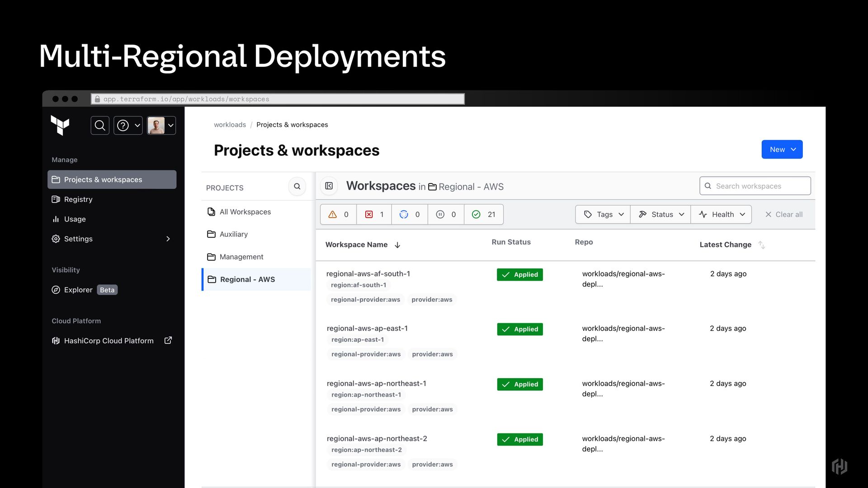Select the Auxiliary project folder
This screenshot has height=488, width=868.
tap(256, 234)
